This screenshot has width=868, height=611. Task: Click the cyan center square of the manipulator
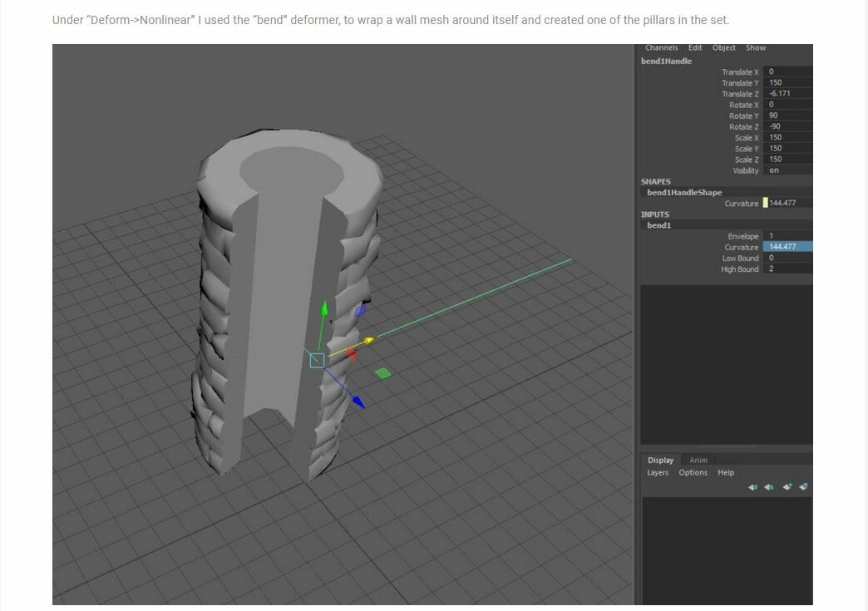click(x=317, y=360)
